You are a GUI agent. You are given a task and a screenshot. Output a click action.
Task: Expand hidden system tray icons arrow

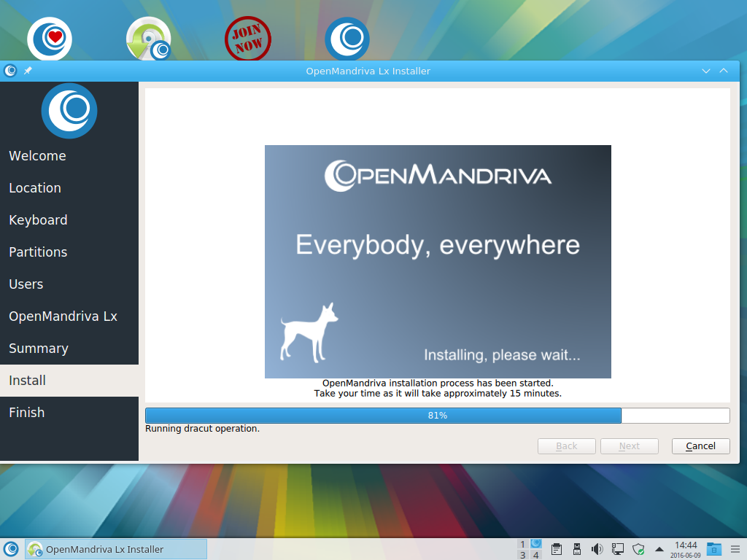click(659, 549)
